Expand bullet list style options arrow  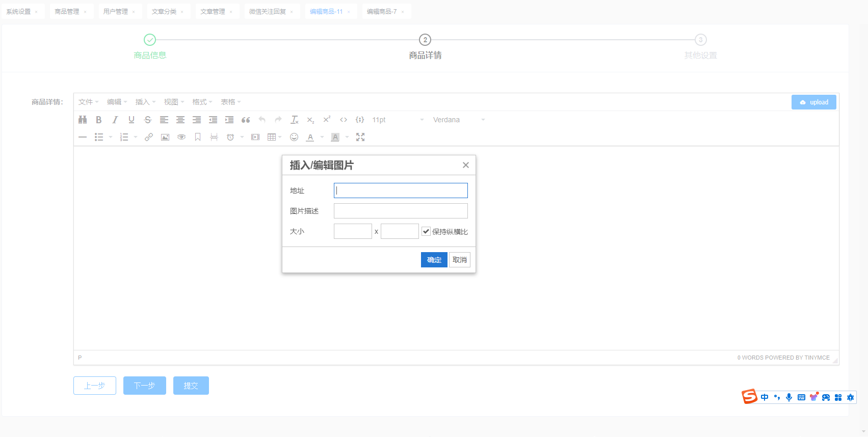tap(111, 137)
